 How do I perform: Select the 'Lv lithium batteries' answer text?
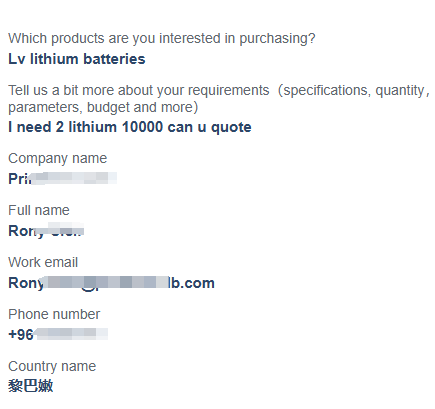coord(77,59)
